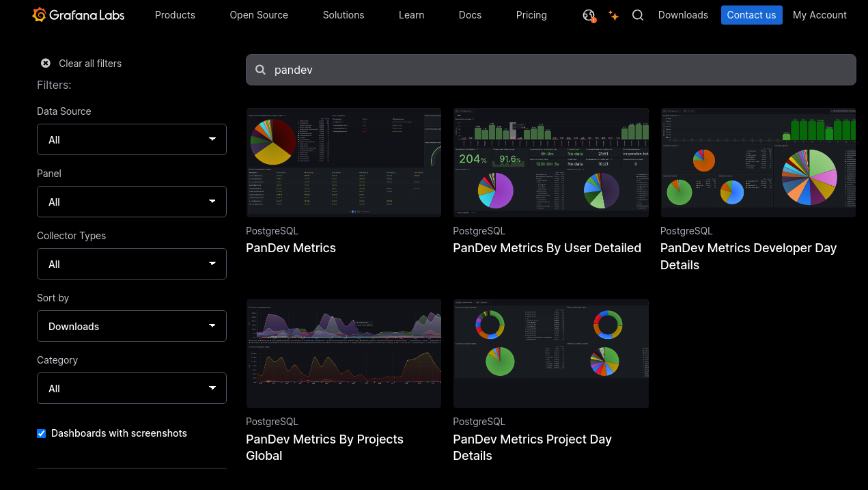Screen dimensions: 868x490
Task: Open the Grafana Labs logo home link
Action: tap(79, 15)
